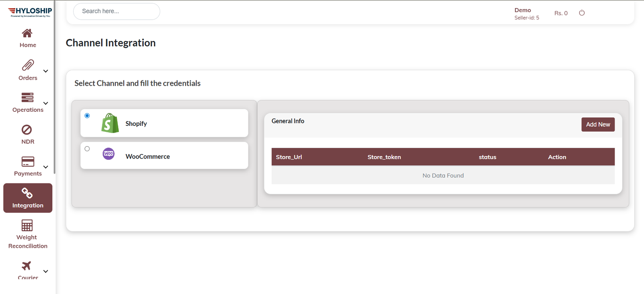Open the Integration menu item

[x=28, y=198]
